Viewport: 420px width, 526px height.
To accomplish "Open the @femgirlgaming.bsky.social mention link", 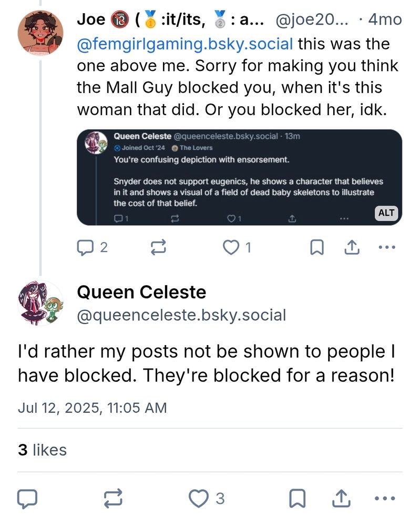I will click(185, 44).
